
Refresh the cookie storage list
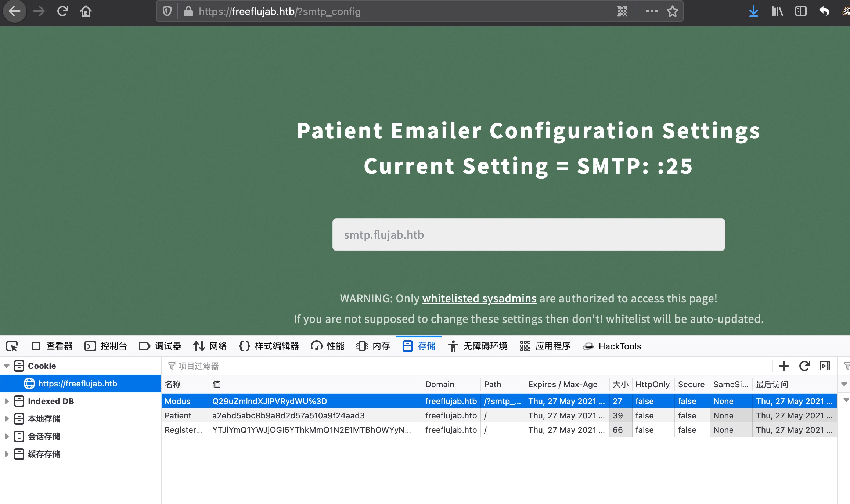point(804,366)
